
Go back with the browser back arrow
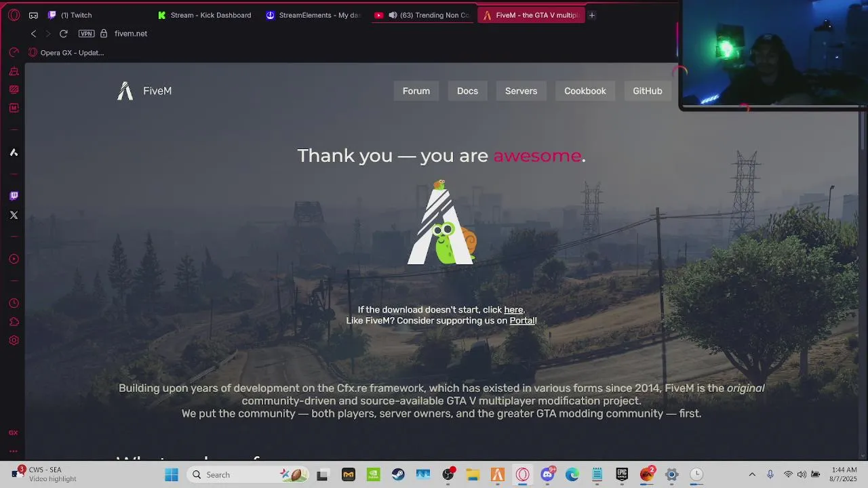tap(33, 33)
